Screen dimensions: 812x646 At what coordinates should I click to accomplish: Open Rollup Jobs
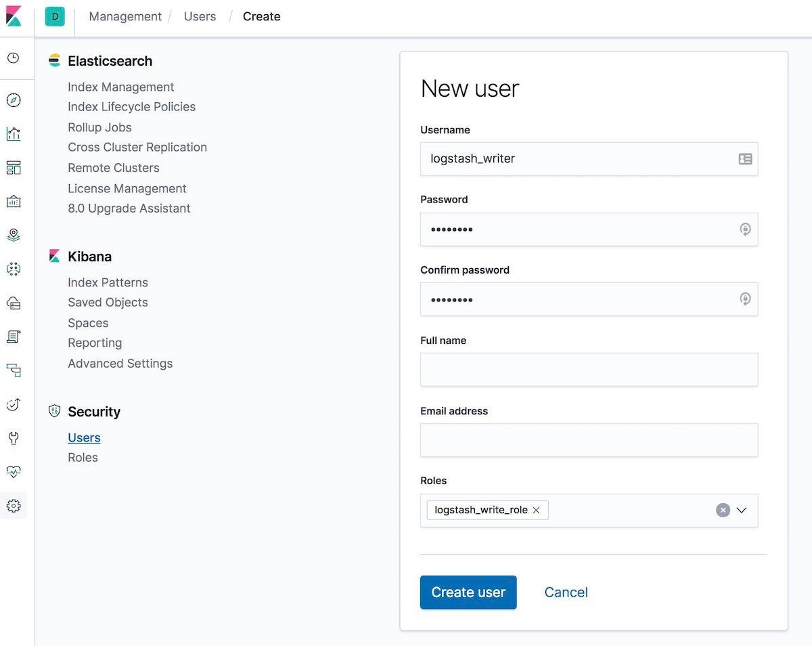(99, 127)
